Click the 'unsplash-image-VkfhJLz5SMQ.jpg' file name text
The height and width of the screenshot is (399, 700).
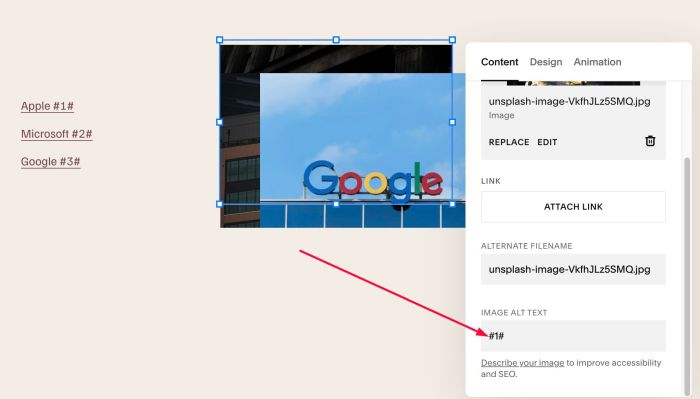coord(569,101)
